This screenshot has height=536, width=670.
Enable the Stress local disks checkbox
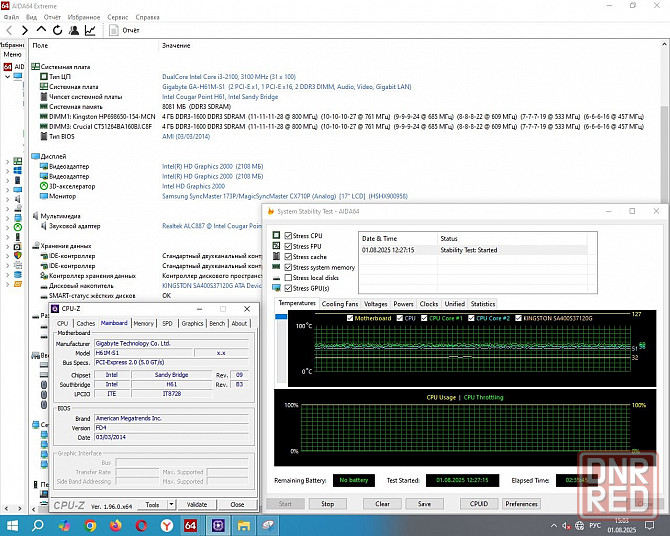(288, 277)
